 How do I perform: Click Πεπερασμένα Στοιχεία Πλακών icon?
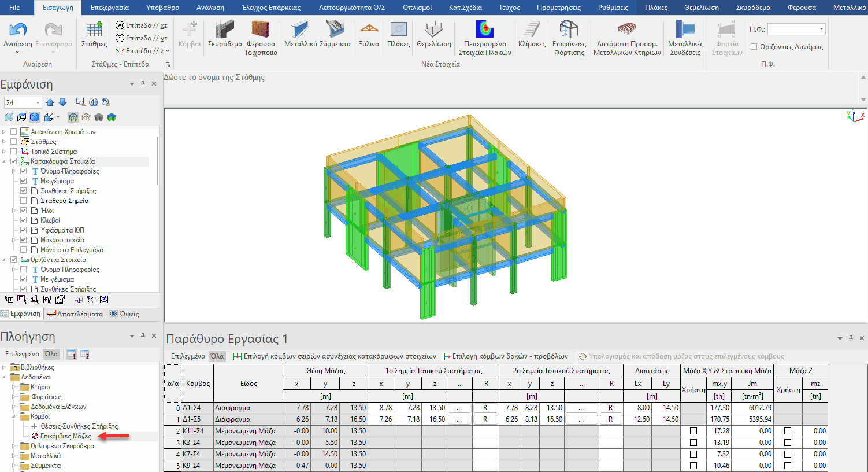coord(484,30)
